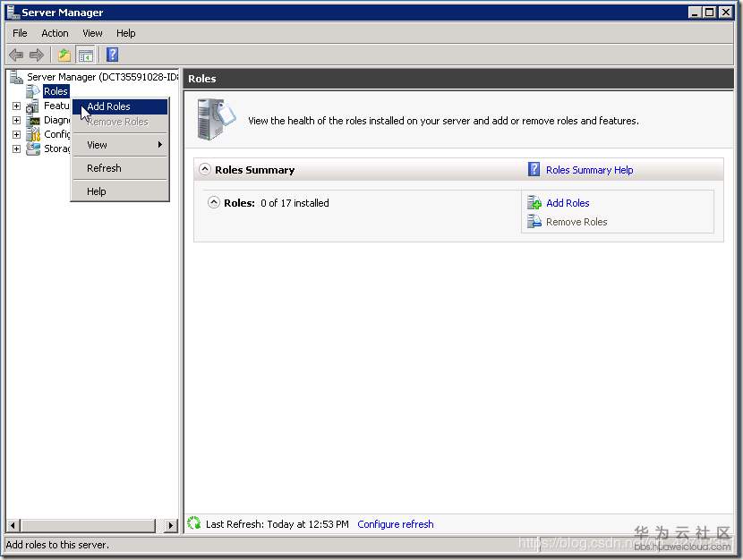This screenshot has height=560, width=743.
Task: Choose Add Roles from context menu
Action: coord(120,106)
